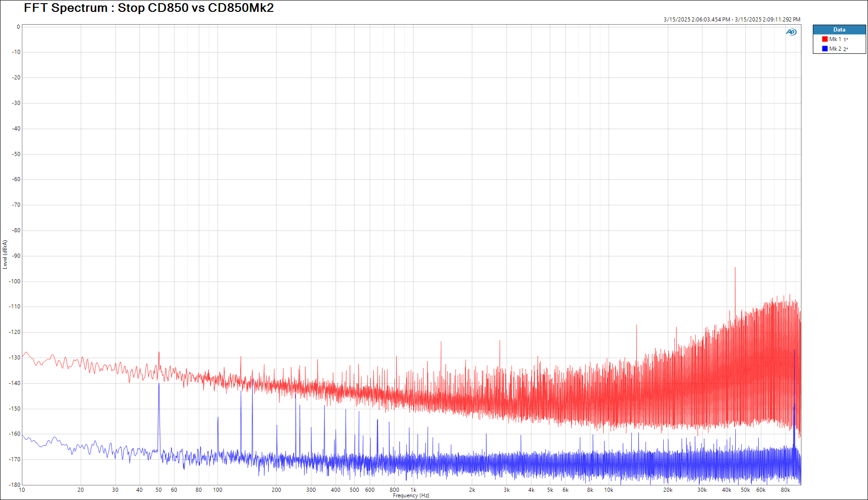The image size is (868, 500).
Task: Click the 20k frequency tick label
Action: click(667, 490)
